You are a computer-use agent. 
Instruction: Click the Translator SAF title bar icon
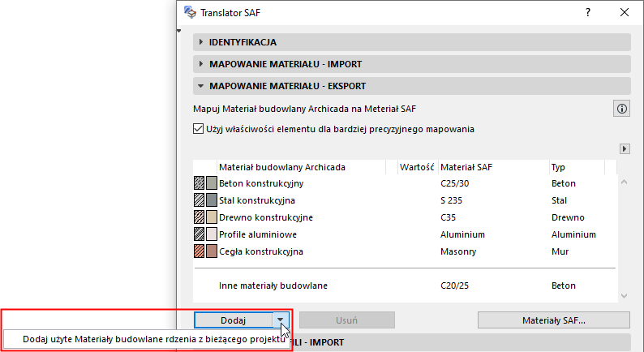click(x=190, y=12)
